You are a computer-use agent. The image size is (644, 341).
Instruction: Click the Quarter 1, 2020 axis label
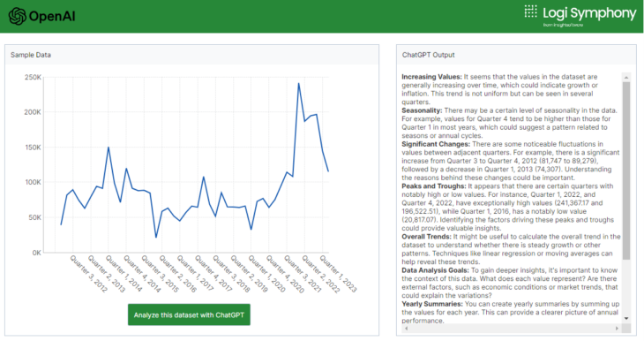[267, 274]
